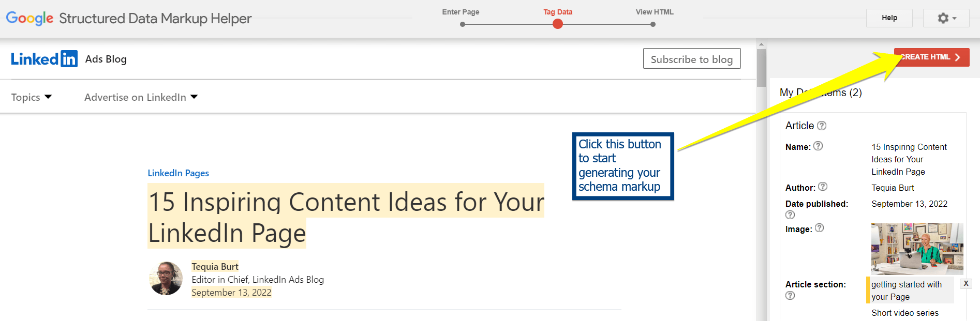Click the Tag Data progress step marker
This screenshot has height=321, width=980.
coord(557,24)
